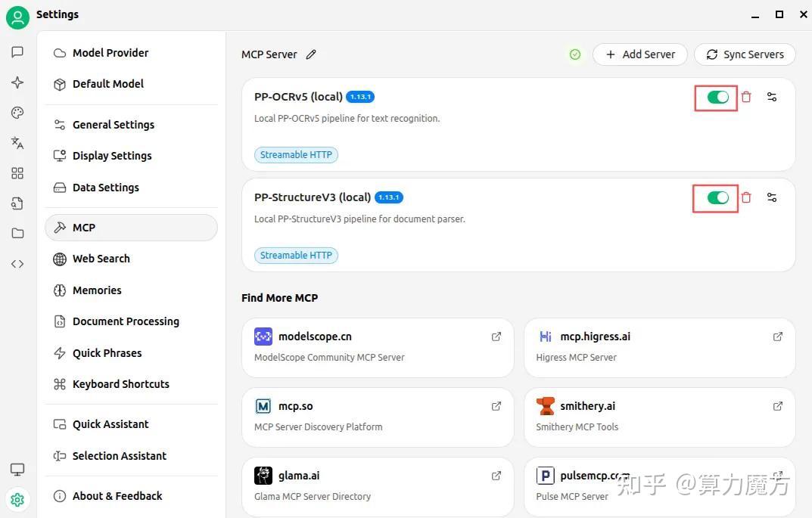Open the PP-StructureV3 (local) server card
Screen dimensions: 812x518
tap(518, 225)
